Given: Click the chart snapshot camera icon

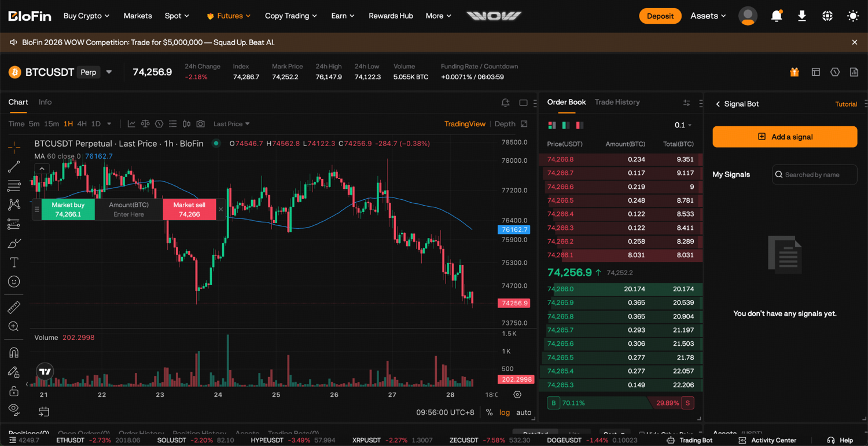Looking at the screenshot, I should pyautogui.click(x=200, y=124).
